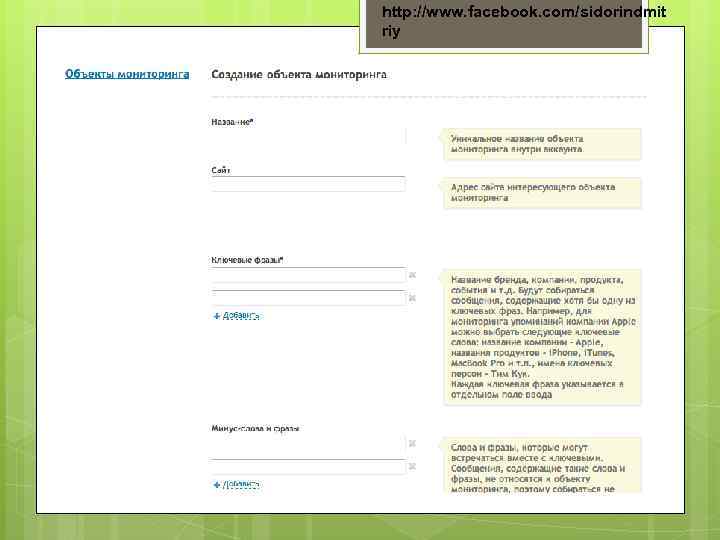
Task: Click the Сайт label
Action: click(x=220, y=170)
